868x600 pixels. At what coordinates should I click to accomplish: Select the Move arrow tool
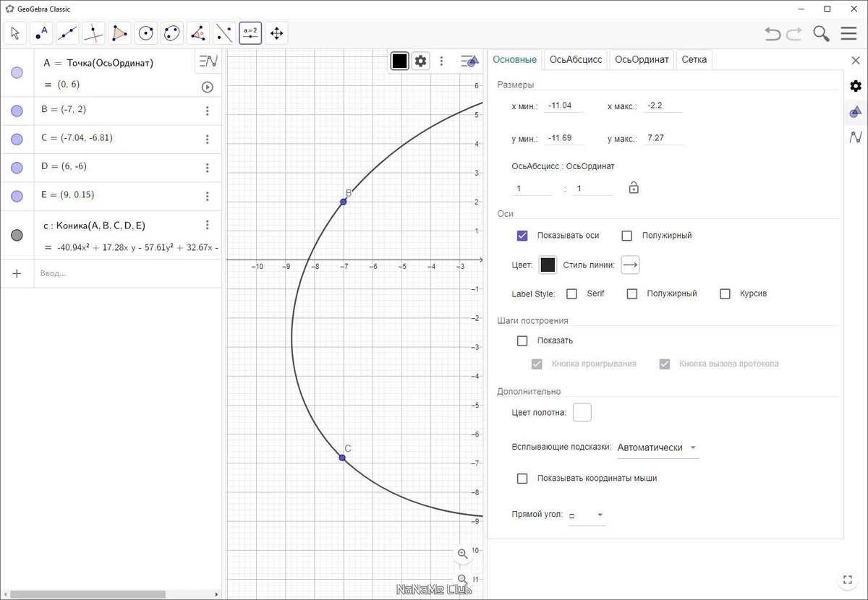[x=15, y=33]
